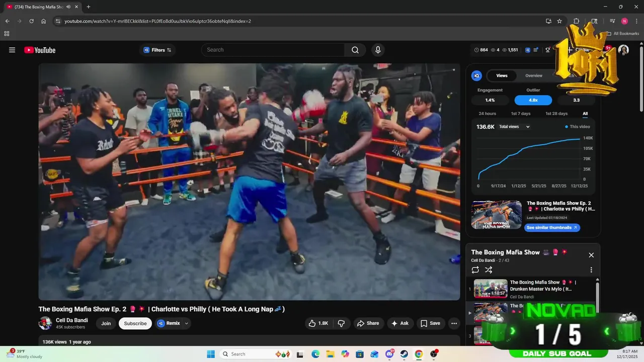Open Microsoft Edge from the taskbar
This screenshot has height=362, width=644.
pos(315,354)
